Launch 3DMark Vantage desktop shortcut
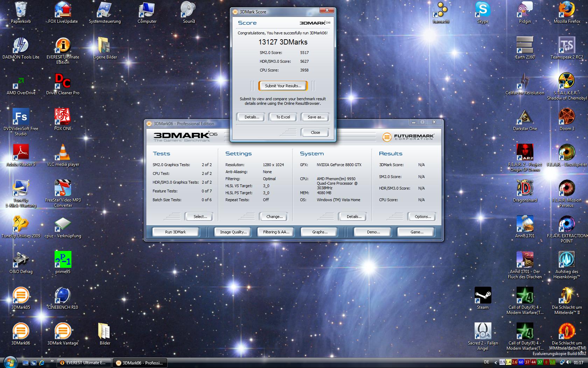 click(63, 334)
